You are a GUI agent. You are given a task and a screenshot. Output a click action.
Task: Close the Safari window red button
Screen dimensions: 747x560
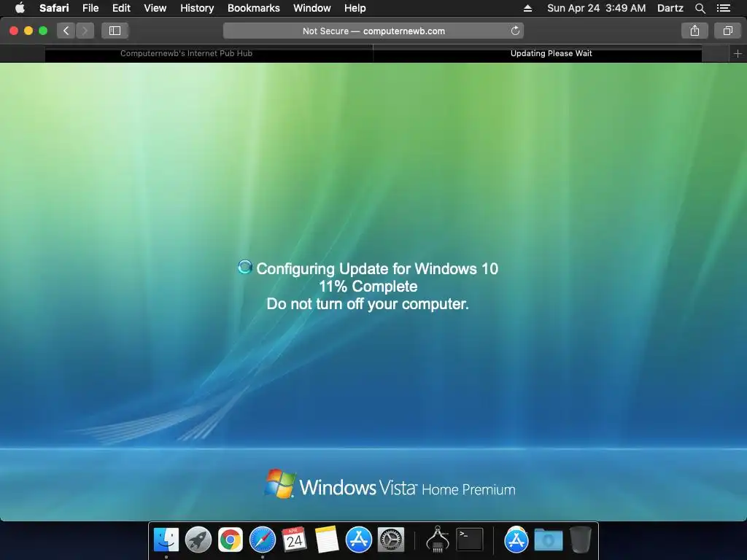[14, 31]
